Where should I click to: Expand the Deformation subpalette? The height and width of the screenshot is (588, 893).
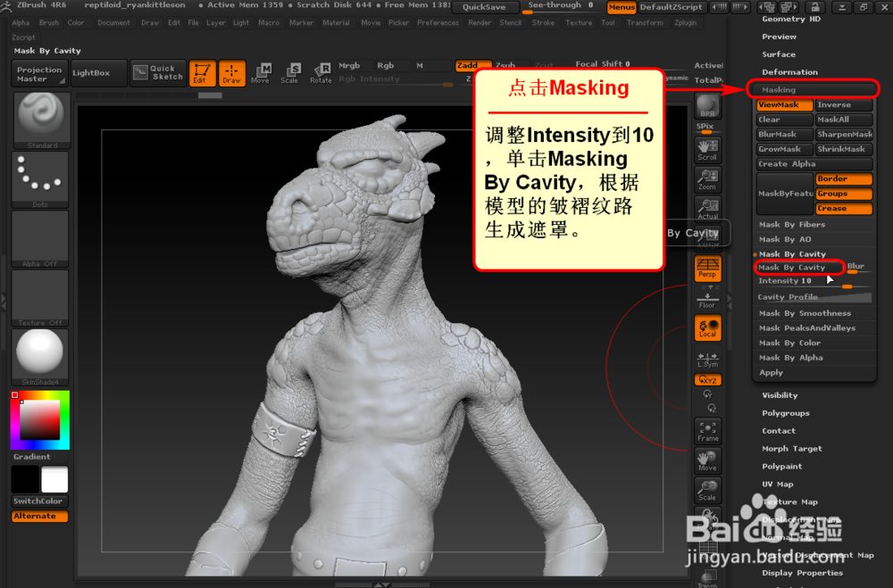tap(789, 72)
